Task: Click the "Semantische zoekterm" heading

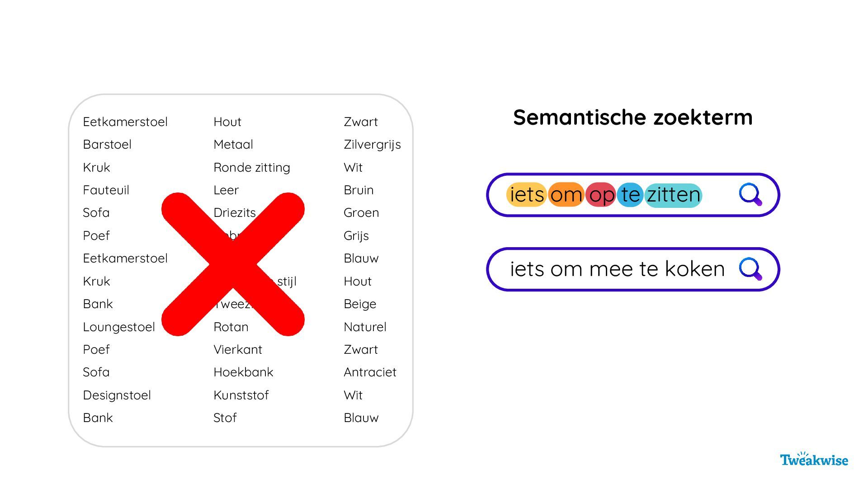Action: [632, 117]
